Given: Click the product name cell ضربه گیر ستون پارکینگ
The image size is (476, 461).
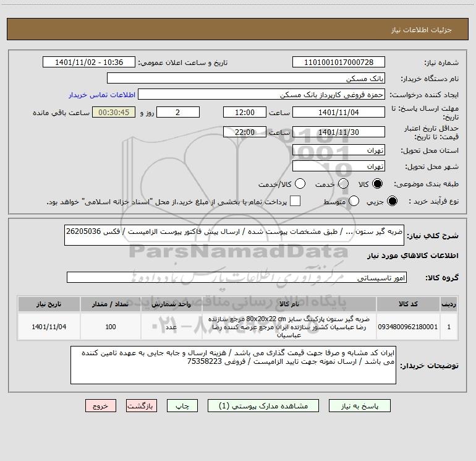Looking at the screenshot, I should pos(289,327).
